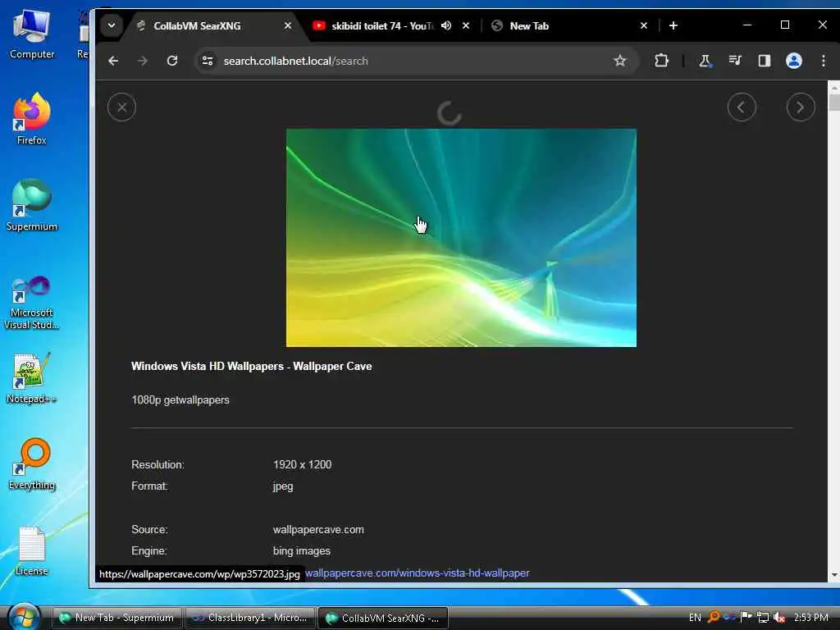The height and width of the screenshot is (630, 840).
Task: Go to next image result arrow
Action: (x=801, y=107)
